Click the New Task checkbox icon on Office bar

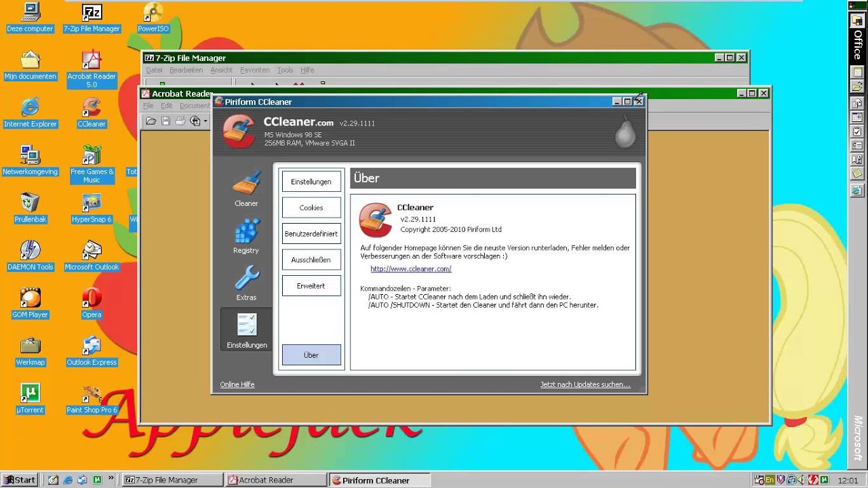(857, 131)
